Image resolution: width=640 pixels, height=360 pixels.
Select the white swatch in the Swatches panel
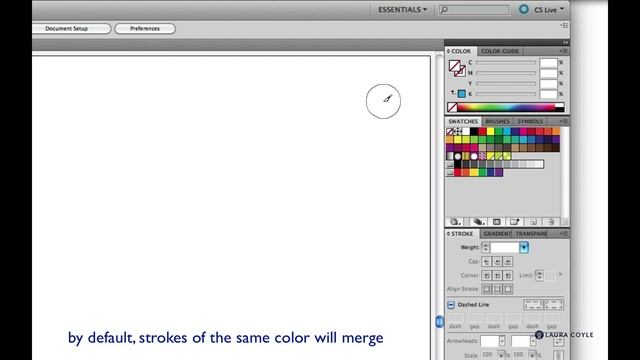pos(466,131)
